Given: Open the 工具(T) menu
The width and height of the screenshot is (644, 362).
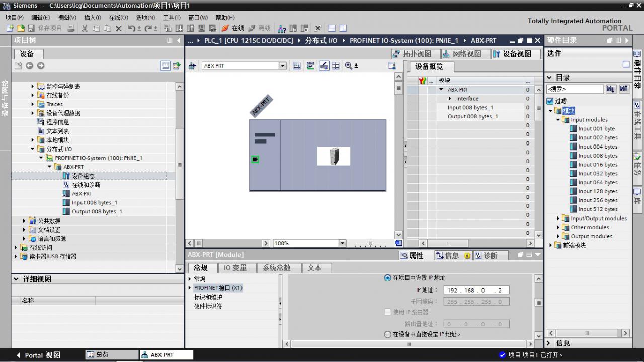Looking at the screenshot, I should tap(172, 17).
